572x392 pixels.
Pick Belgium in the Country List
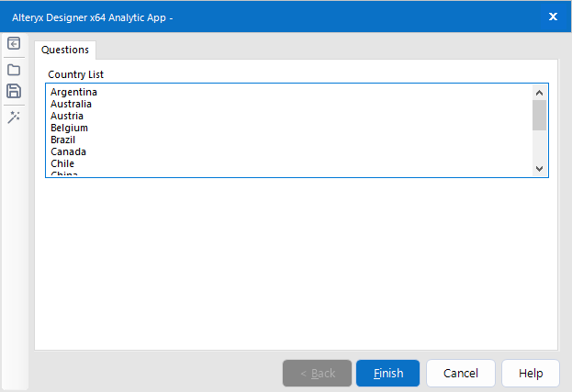(x=70, y=128)
